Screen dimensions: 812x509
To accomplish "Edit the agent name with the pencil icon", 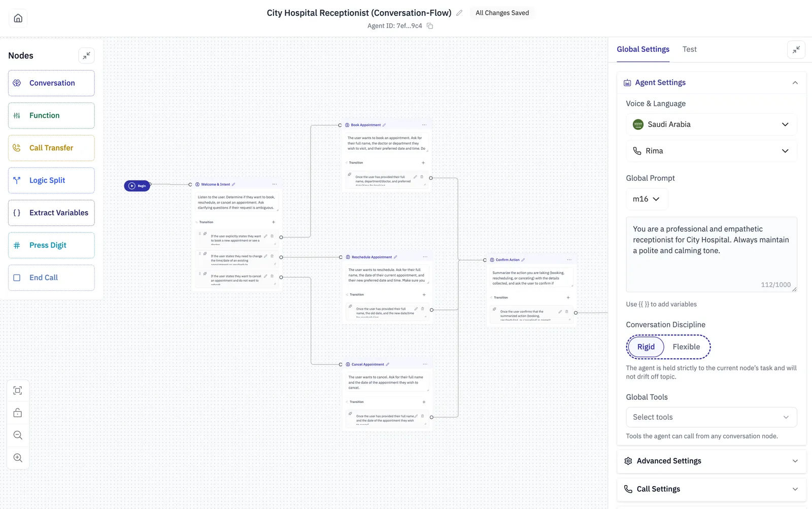I will pos(459,13).
